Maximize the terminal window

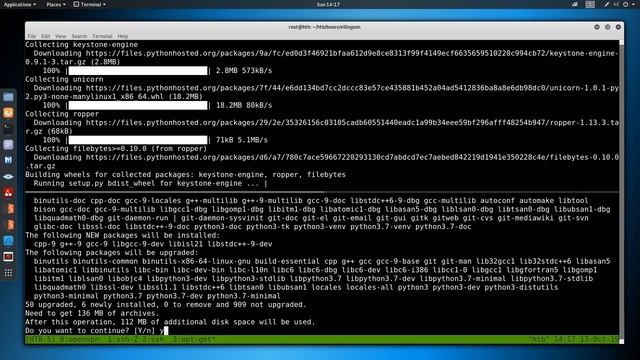click(608, 27)
